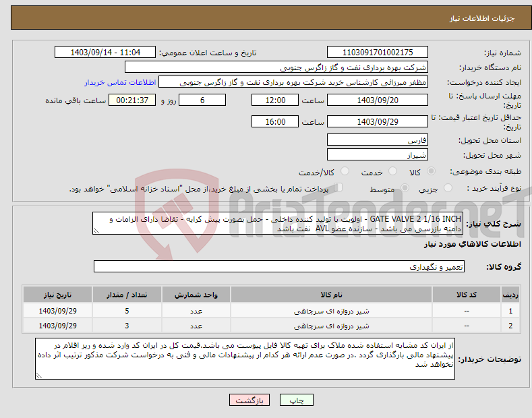
Task: Choose the متوسط purchase process option
Action: click(405, 187)
